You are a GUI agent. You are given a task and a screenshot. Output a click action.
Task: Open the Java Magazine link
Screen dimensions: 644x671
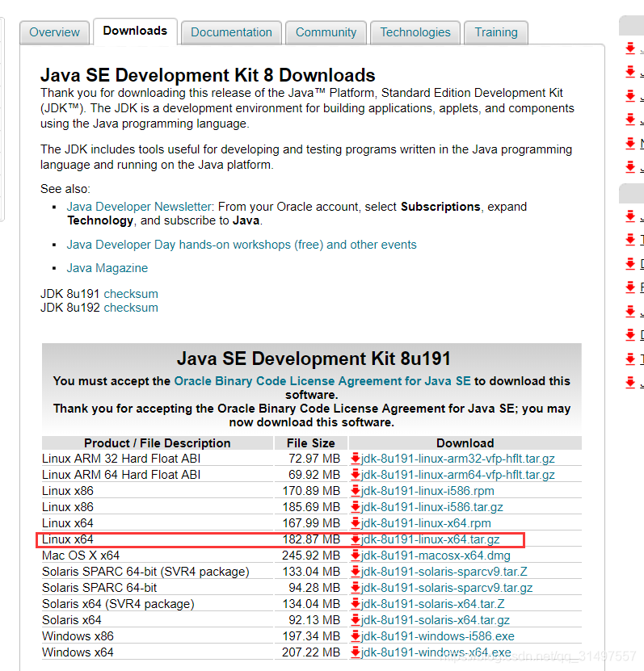click(107, 268)
